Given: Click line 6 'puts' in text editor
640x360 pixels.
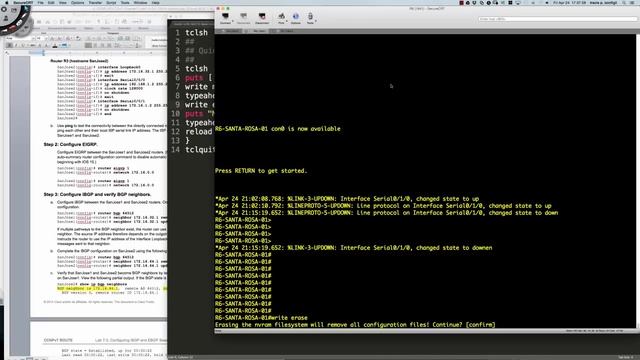Looking at the screenshot, I should [x=194, y=78].
